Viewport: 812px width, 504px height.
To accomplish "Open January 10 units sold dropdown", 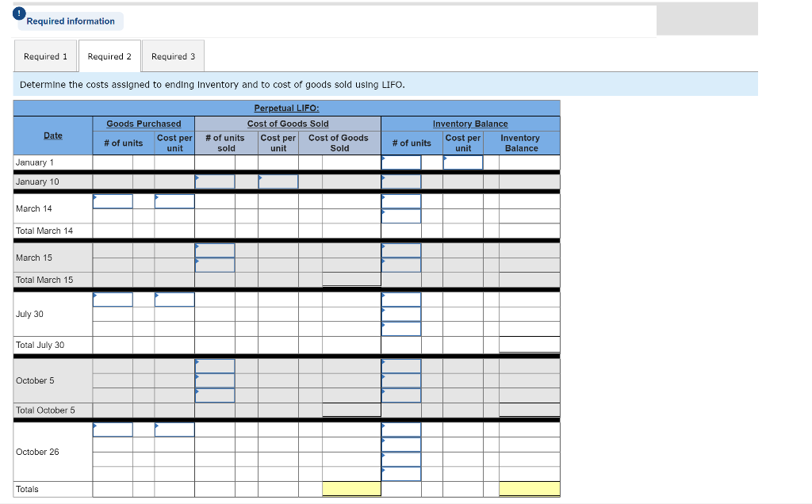I will click(215, 181).
